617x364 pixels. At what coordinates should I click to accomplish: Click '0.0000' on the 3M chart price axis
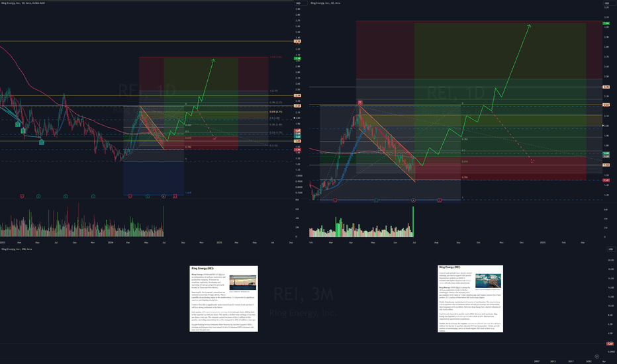pyautogui.click(x=610, y=351)
